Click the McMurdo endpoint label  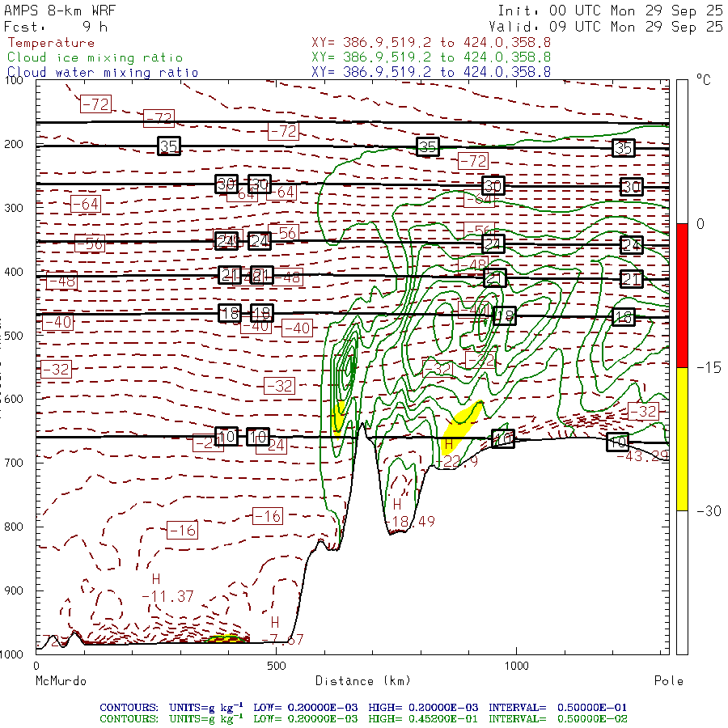tap(61, 681)
